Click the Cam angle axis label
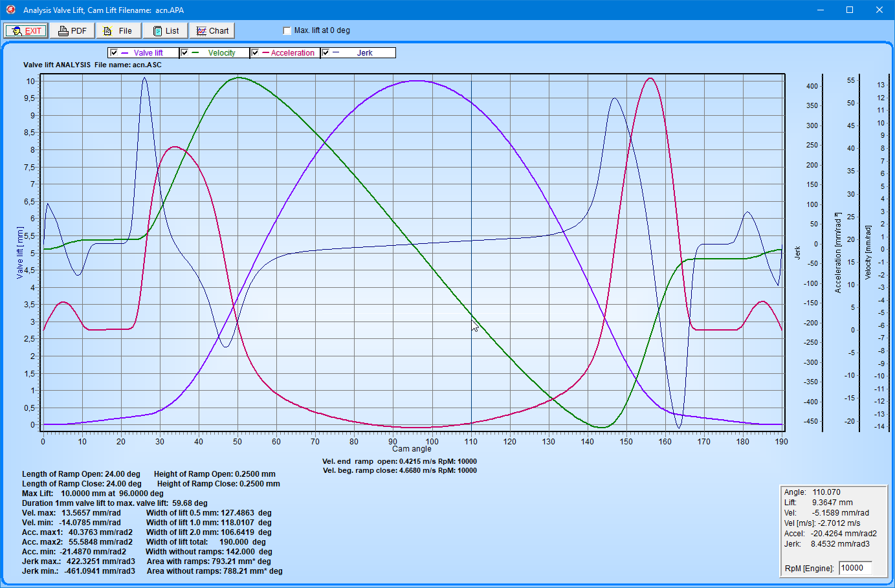This screenshot has height=588, width=895. 412,449
